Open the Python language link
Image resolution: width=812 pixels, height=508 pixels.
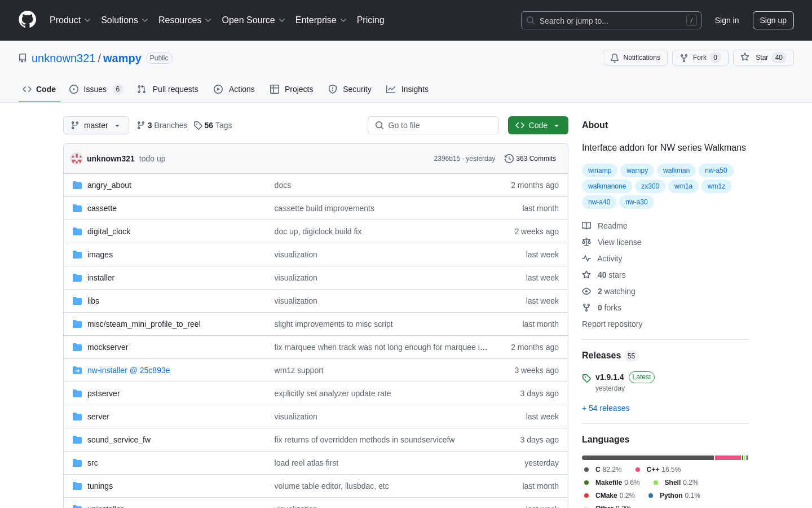pyautogui.click(x=673, y=496)
